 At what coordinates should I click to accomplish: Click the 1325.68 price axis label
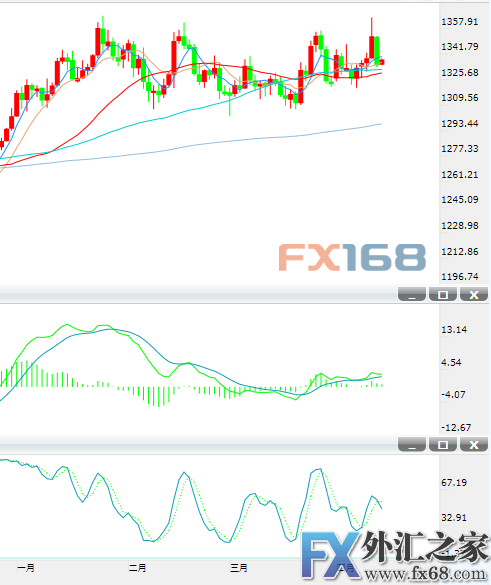pos(460,72)
